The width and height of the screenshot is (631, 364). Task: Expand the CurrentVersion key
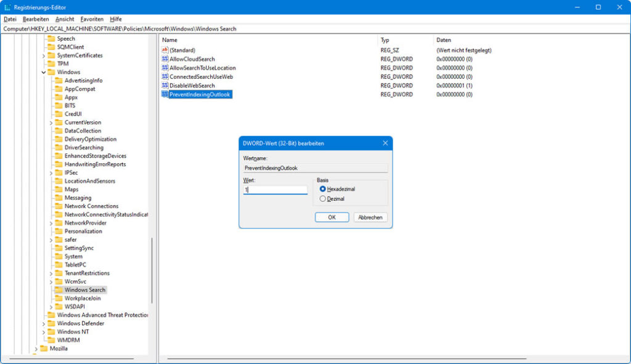point(51,123)
